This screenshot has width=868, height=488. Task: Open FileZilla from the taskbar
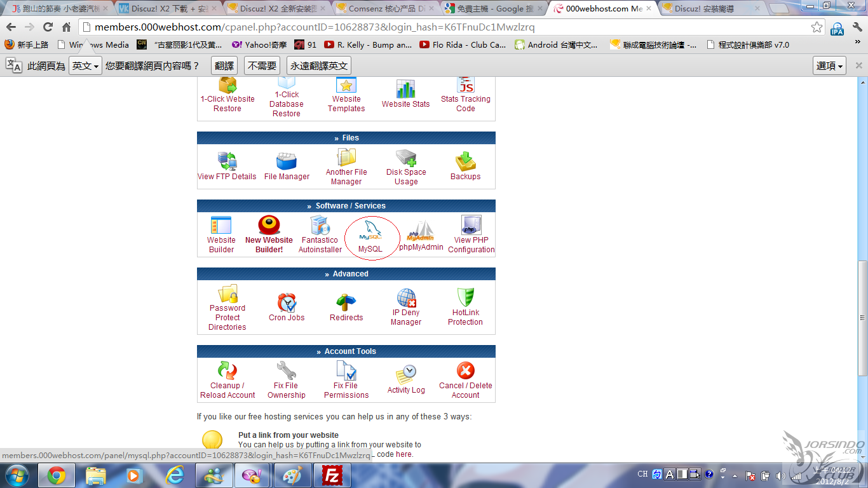coord(333,475)
